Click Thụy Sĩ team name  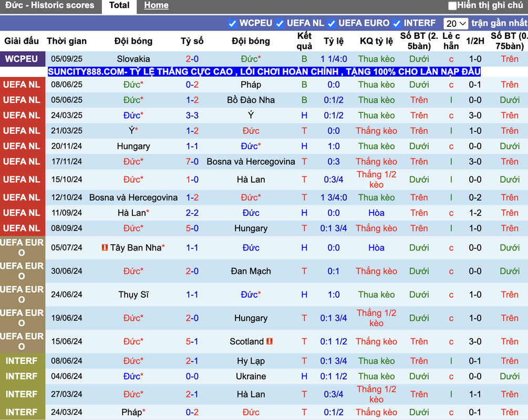(133, 295)
